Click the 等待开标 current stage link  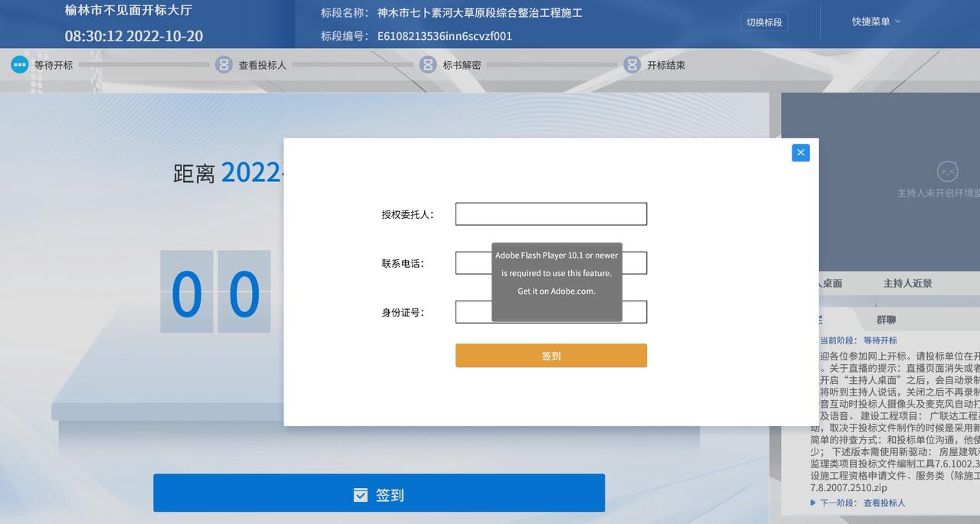click(x=880, y=340)
